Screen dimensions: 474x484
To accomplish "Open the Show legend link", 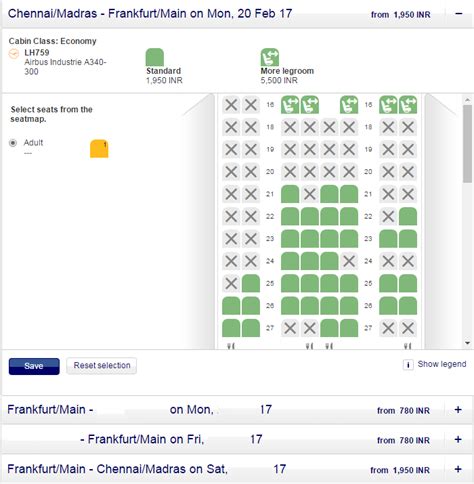I will coord(442,364).
